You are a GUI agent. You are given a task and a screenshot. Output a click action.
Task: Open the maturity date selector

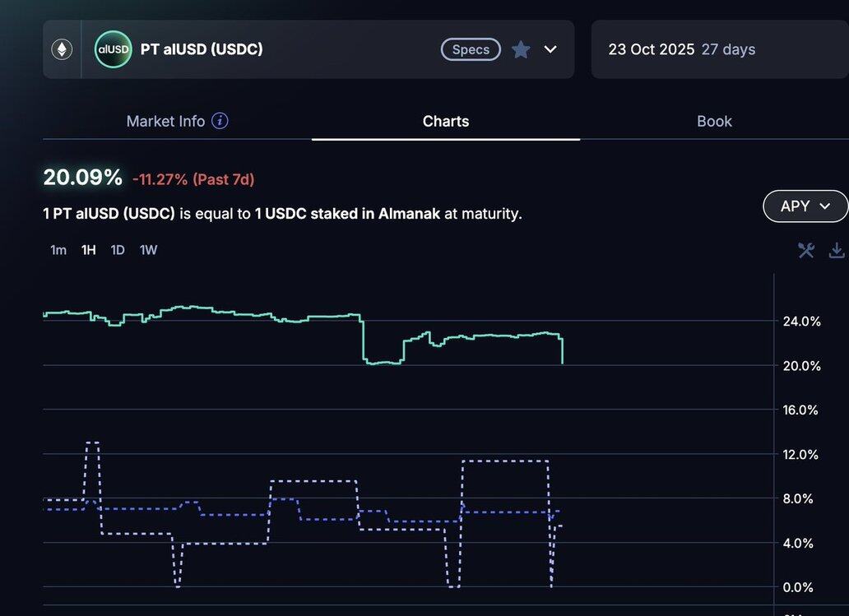tap(720, 49)
